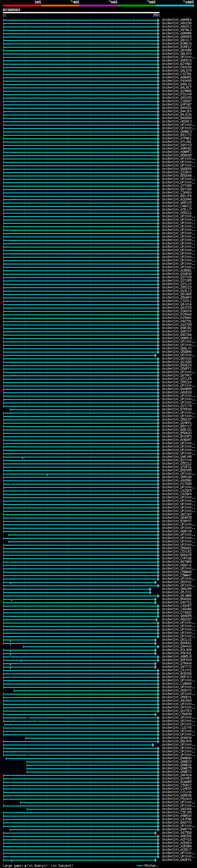Select alignment label UniRef100_P25444
Image resolution: width=197 pixels, height=868 pixels.
point(177,314)
